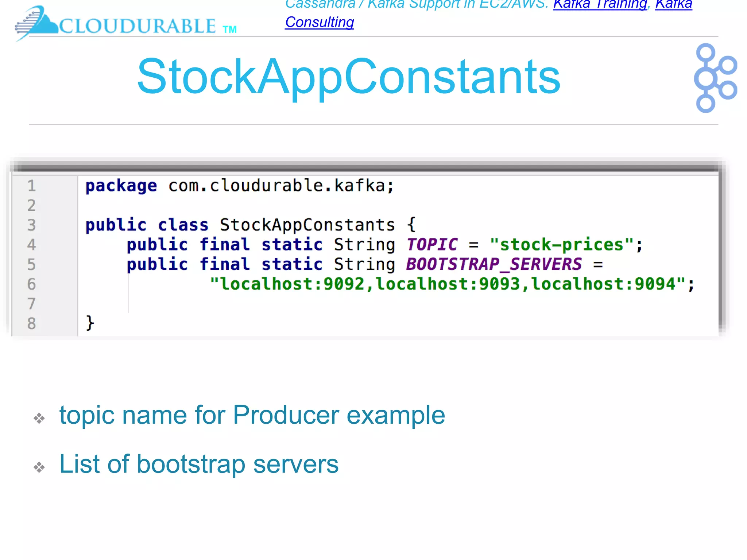Click line number 4 in gutter
Viewport: 747px width, 560px height.
(x=32, y=245)
